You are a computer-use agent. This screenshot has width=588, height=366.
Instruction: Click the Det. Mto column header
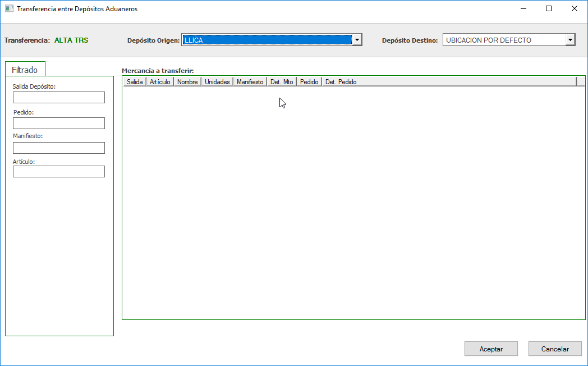282,82
